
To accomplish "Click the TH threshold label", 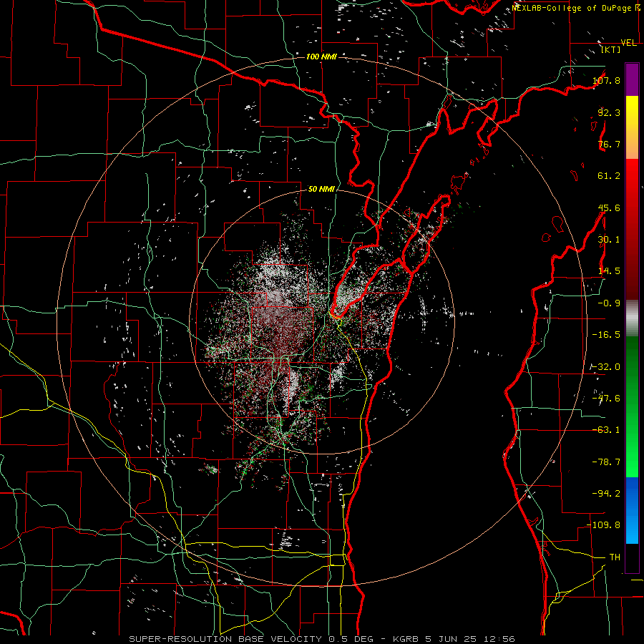I will (x=615, y=557).
